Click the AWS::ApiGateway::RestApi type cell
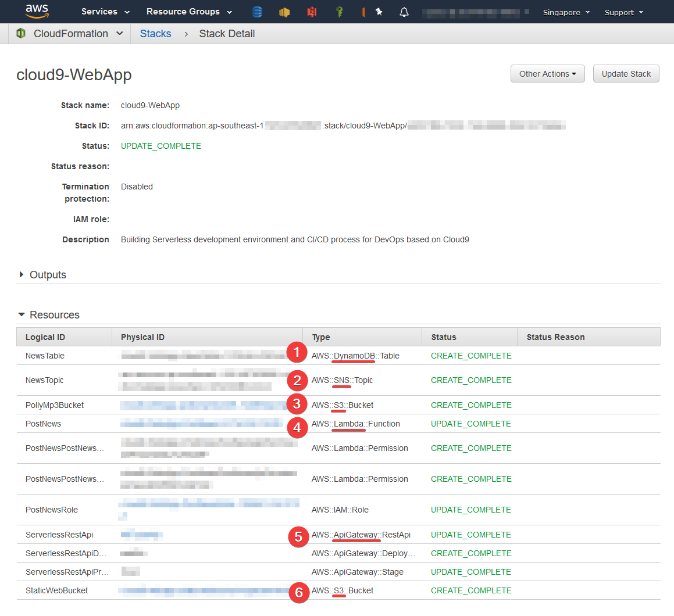Viewport: 674px width, 616px height. [x=361, y=535]
